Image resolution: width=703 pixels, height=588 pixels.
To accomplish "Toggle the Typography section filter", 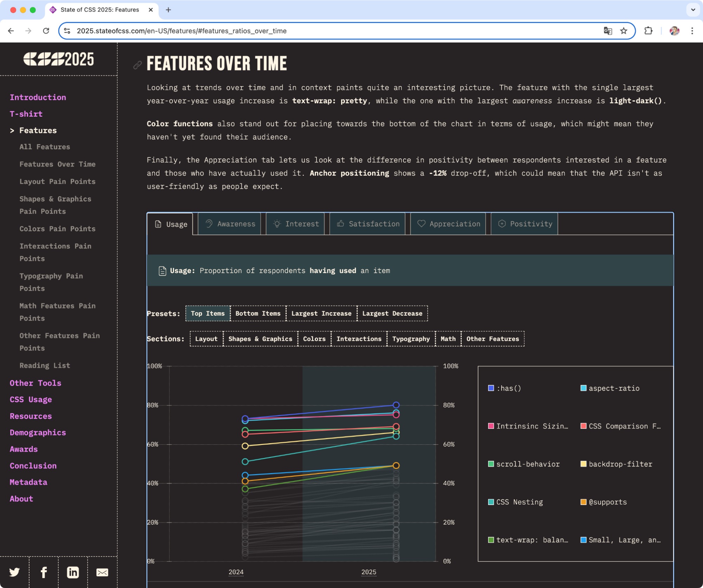I will point(411,339).
